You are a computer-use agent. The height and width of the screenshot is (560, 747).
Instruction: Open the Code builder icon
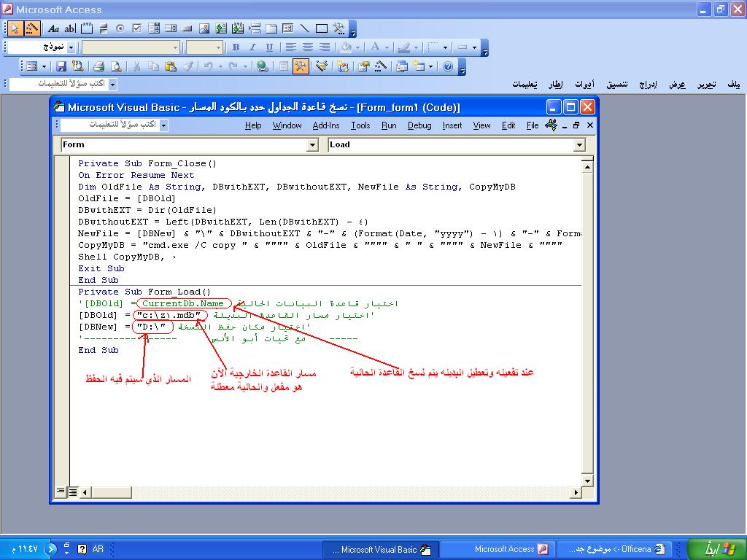point(343,66)
